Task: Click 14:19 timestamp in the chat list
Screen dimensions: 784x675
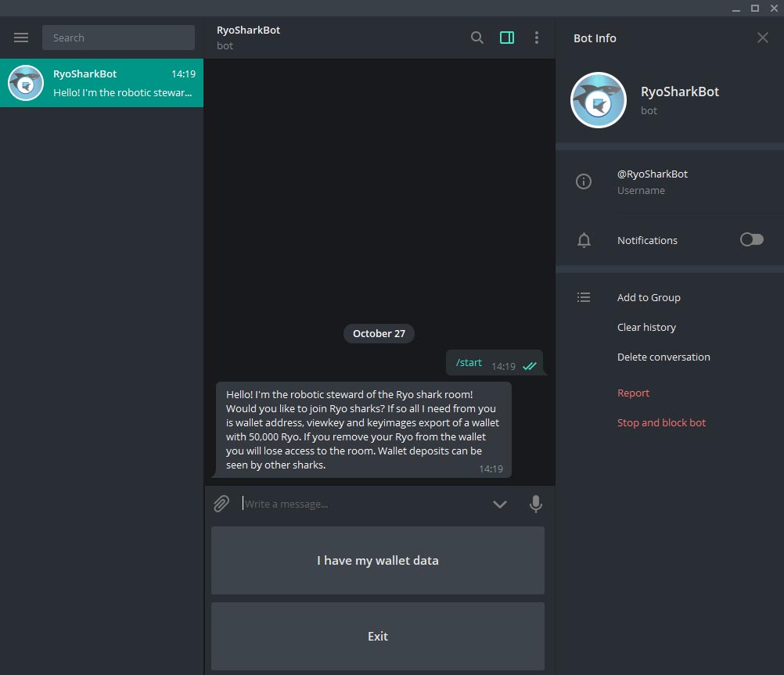Action: point(184,74)
